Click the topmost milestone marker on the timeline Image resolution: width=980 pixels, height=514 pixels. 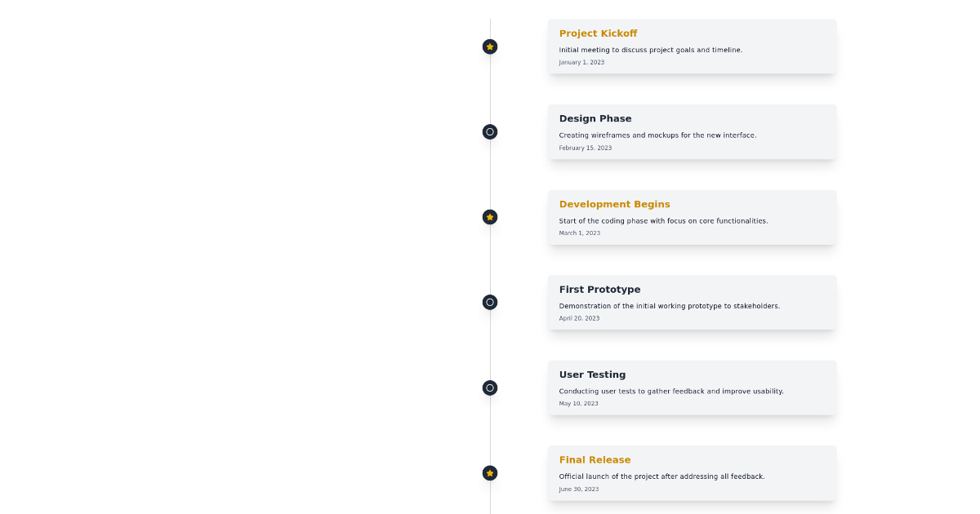click(489, 47)
